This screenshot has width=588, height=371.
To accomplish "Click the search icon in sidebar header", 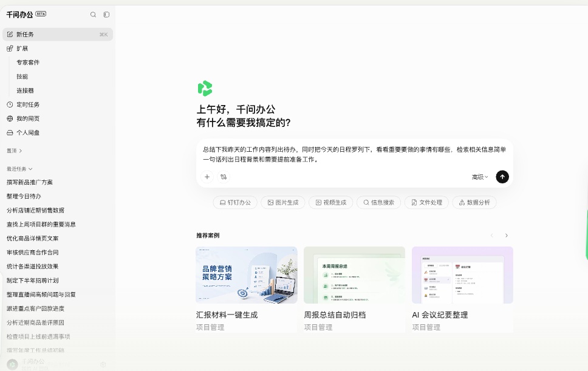I will [x=93, y=15].
